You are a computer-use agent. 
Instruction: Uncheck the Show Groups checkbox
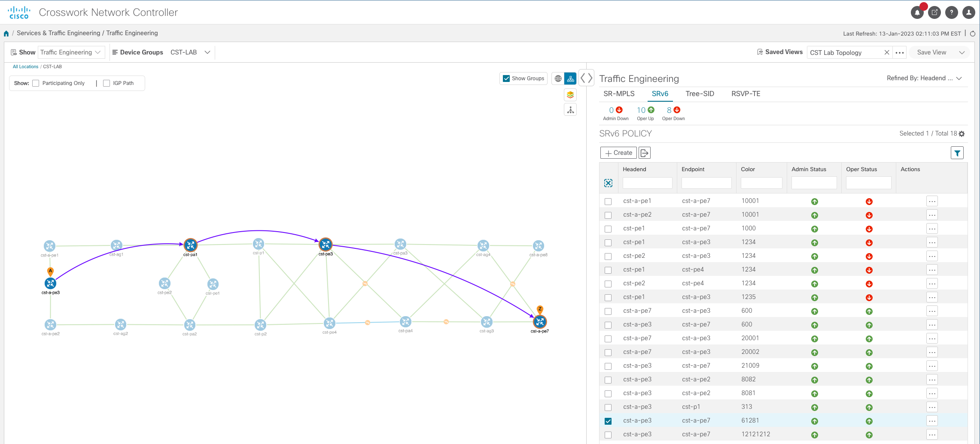(x=506, y=79)
